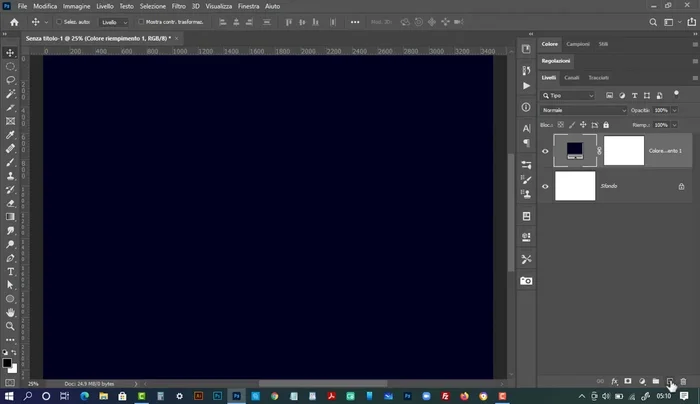This screenshot has width=700, height=404.
Task: Select the Lasso tool
Action: [11, 80]
